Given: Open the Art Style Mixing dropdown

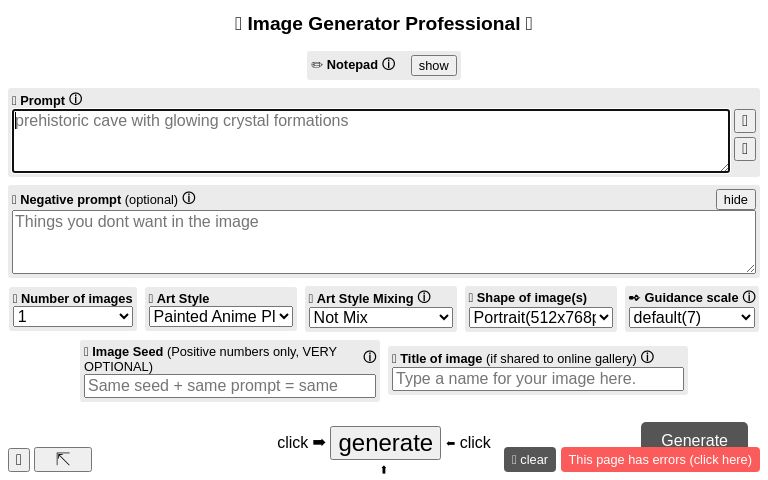Looking at the screenshot, I should coord(382,317).
